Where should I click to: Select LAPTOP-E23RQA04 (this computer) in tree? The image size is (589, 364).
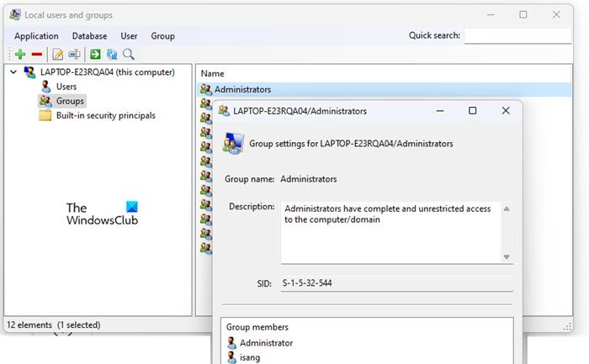(x=108, y=72)
